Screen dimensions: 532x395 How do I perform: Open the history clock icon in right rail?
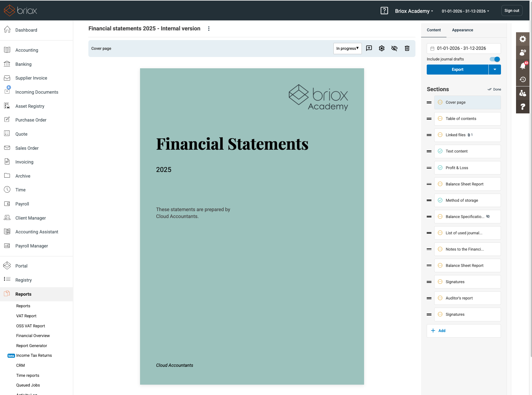coord(523,80)
